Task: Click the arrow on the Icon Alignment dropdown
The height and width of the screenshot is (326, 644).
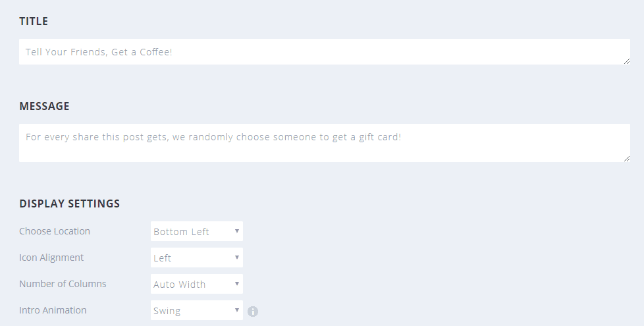Action: 237,258
